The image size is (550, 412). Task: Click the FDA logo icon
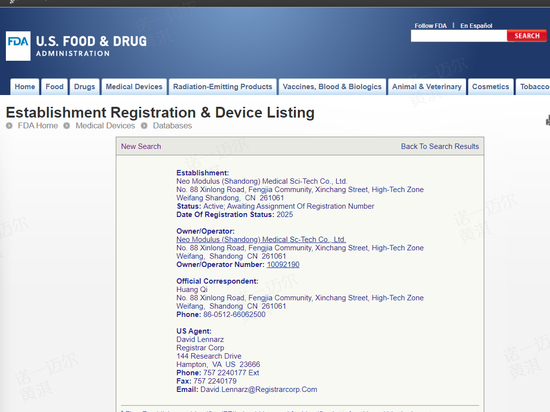tap(18, 46)
